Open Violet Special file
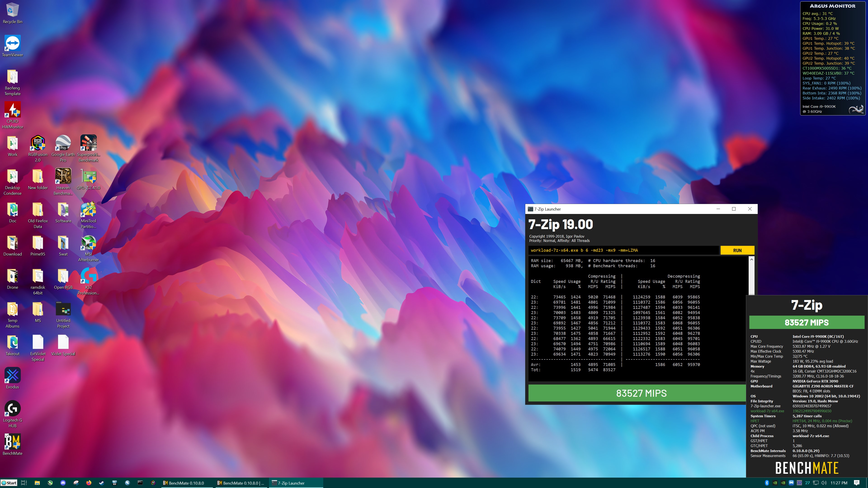The image size is (868, 488). point(63,345)
